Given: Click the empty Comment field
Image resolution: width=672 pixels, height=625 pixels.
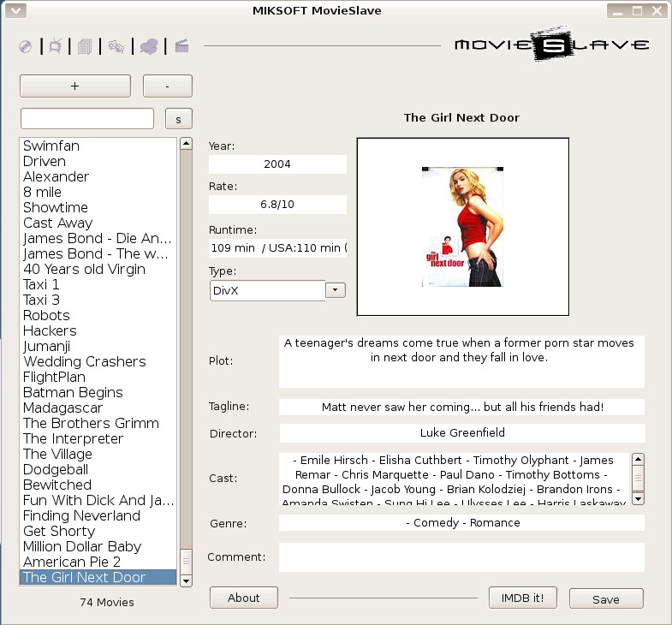Looking at the screenshot, I should [461, 557].
